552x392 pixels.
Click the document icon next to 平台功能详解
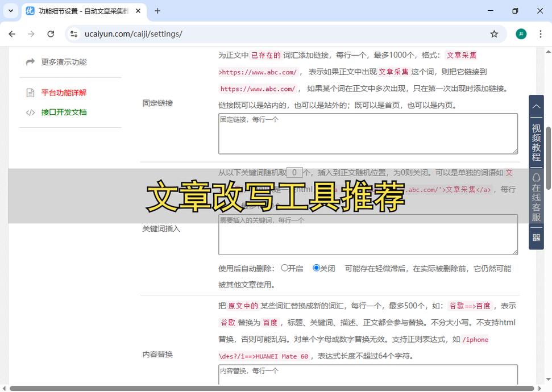(31, 93)
